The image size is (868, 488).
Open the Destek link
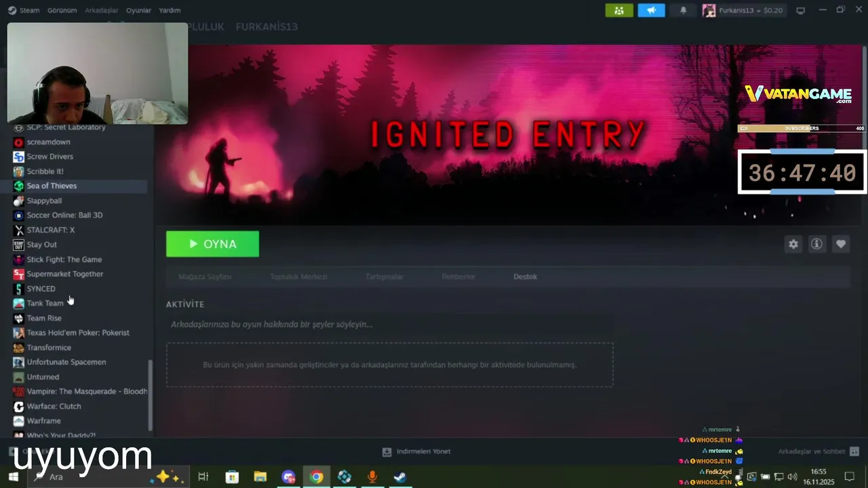[525, 277]
